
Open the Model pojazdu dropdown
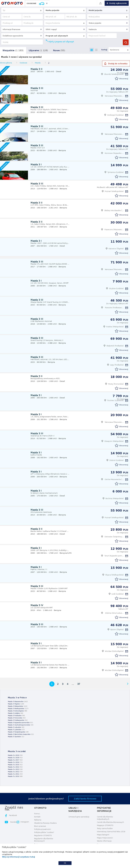point(108,10)
